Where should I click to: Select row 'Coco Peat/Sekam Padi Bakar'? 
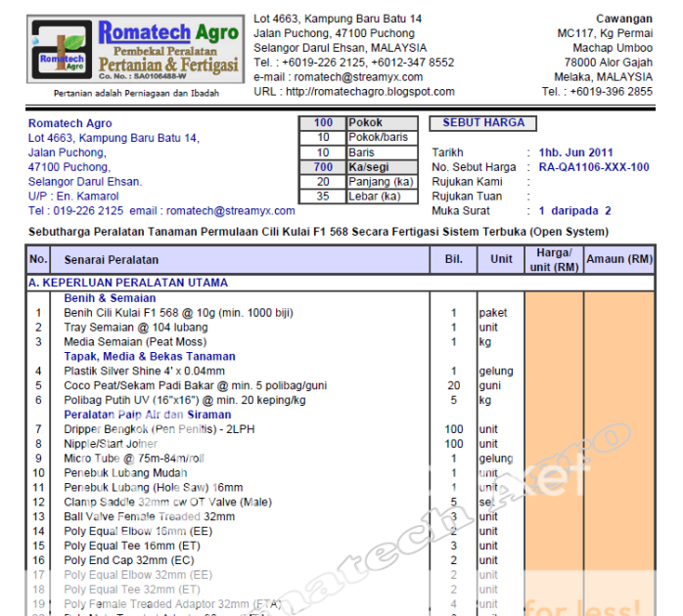tap(341, 385)
